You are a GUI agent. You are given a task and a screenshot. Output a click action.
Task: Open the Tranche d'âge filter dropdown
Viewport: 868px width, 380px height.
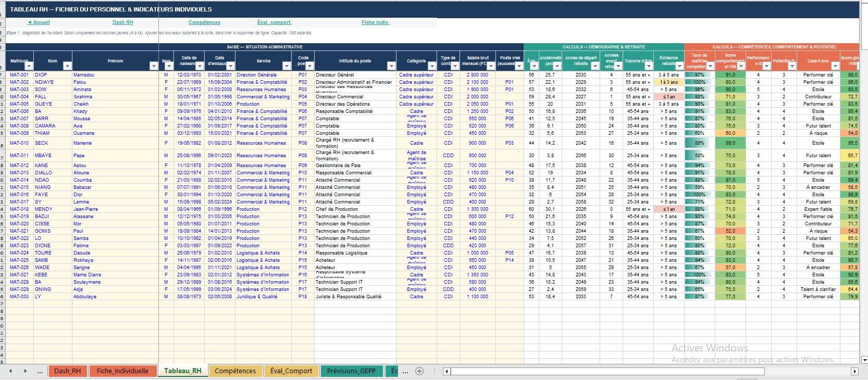pyautogui.click(x=649, y=66)
